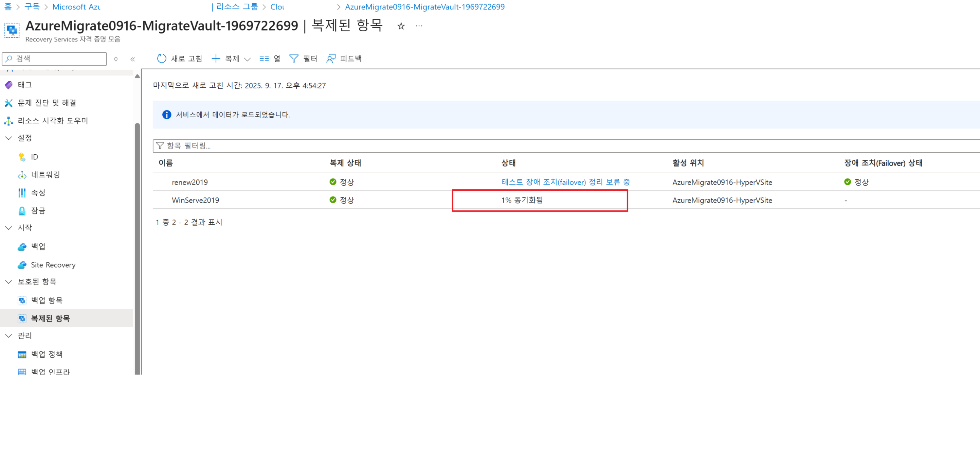The height and width of the screenshot is (449, 980).
Task: Collapse the 보호된 항목 section
Action: coord(8,281)
